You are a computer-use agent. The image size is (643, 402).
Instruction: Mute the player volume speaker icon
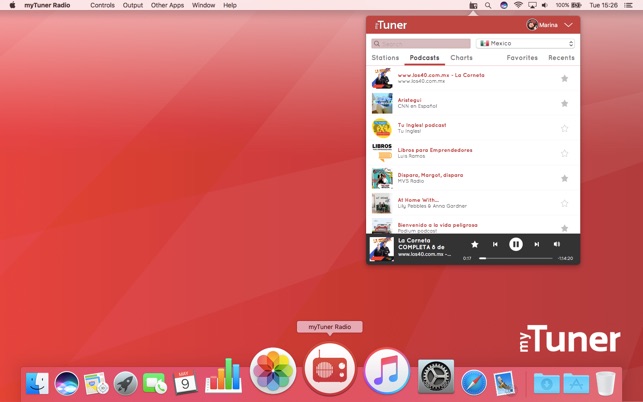coord(557,244)
